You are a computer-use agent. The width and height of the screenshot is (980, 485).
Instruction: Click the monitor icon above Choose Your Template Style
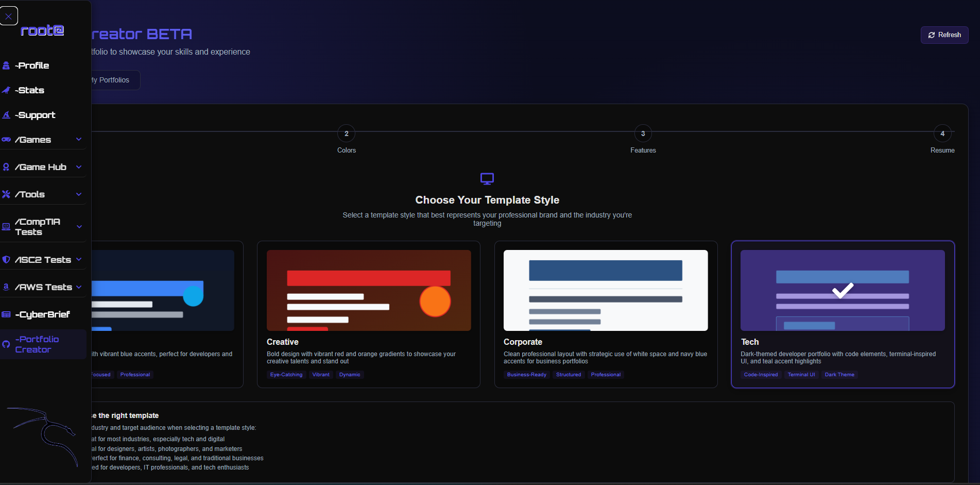[x=487, y=179]
